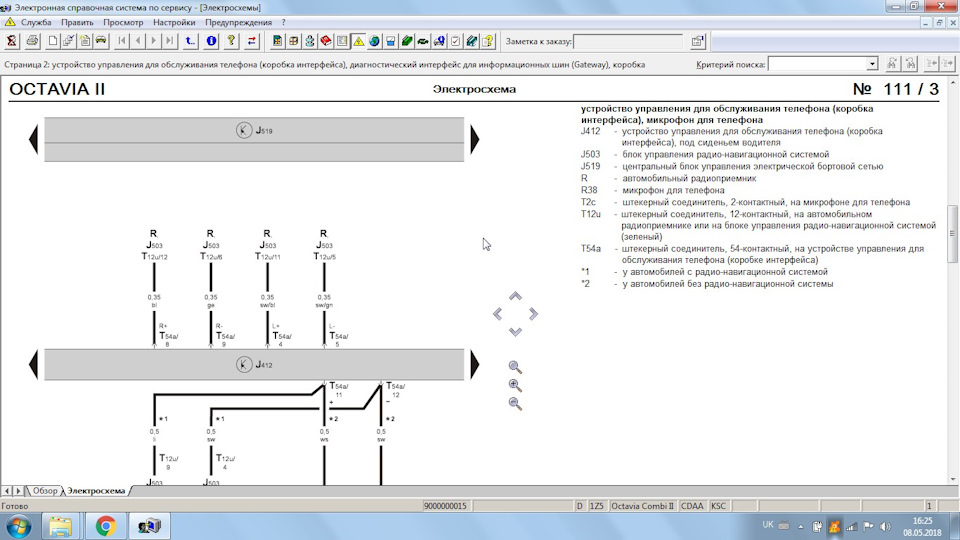Click the yellow warning triangle toolbar icon
This screenshot has width=960, height=540.
358,42
